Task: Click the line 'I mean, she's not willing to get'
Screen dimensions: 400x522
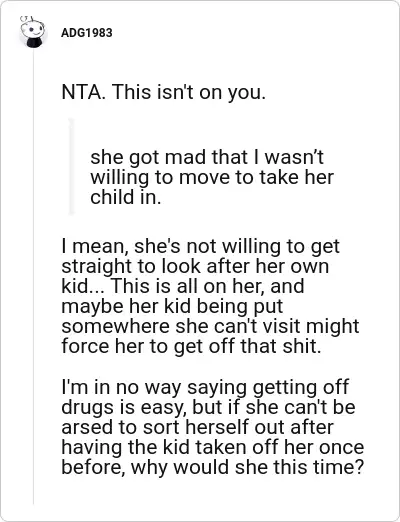Action: (x=201, y=246)
